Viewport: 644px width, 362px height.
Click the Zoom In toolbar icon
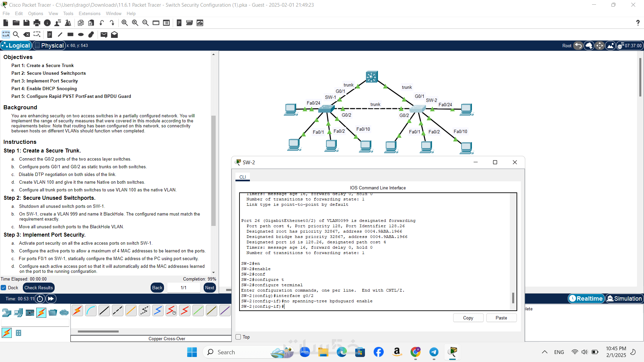[124, 23]
